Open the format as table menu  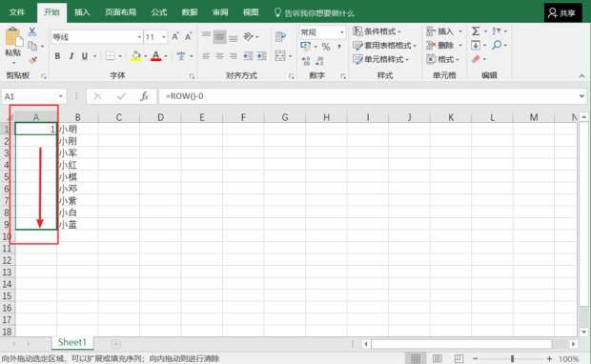[384, 45]
